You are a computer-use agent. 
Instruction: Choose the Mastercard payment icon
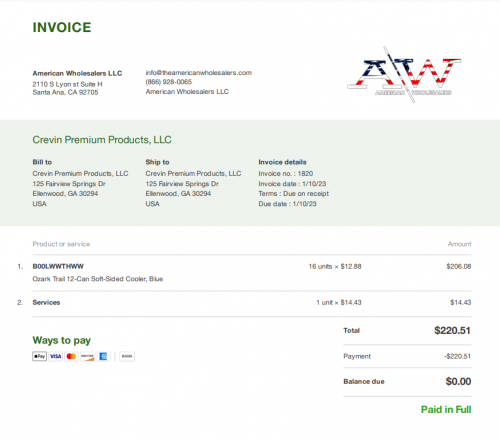click(71, 356)
